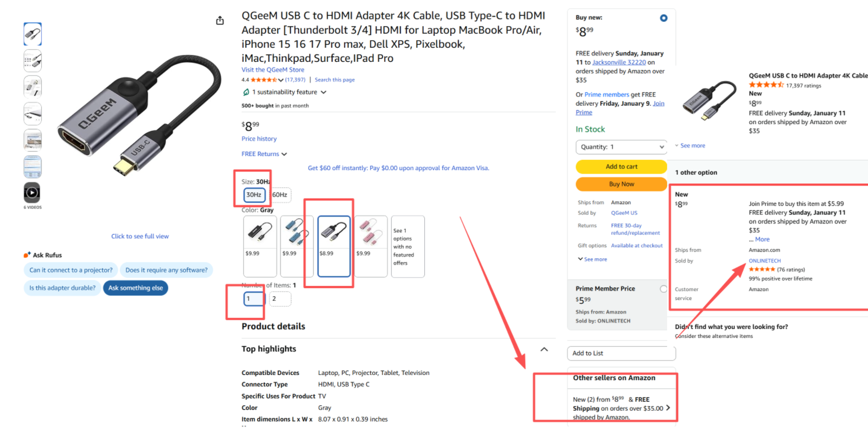Viewport: 868px width, 435px height.
Task: Click the Ask Rufus sparkle icon
Action: click(27, 255)
